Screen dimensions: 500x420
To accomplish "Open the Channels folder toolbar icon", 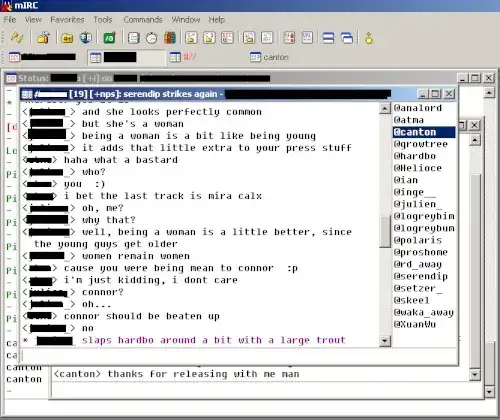I will [x=67, y=38].
